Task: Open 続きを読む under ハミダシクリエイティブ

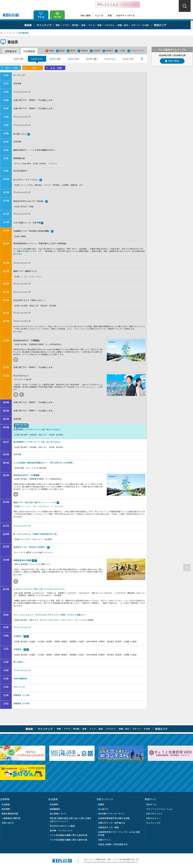Action: click(x=18, y=606)
